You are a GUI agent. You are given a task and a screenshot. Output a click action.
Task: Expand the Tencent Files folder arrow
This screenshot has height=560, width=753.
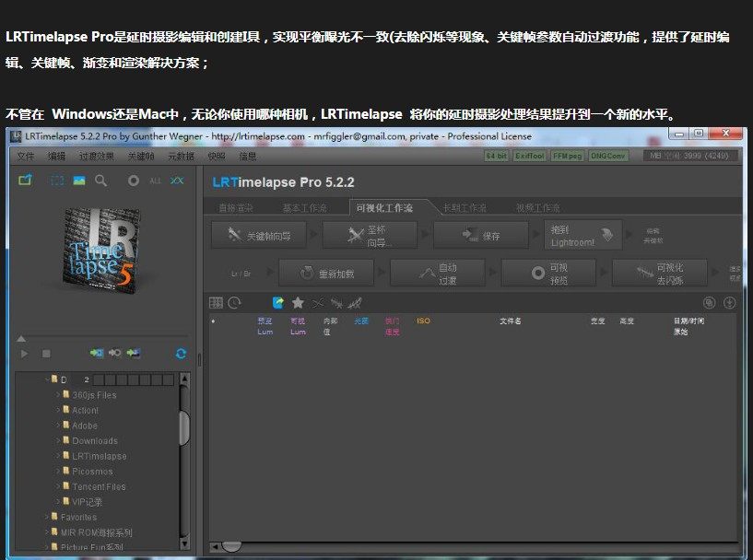tap(58, 486)
